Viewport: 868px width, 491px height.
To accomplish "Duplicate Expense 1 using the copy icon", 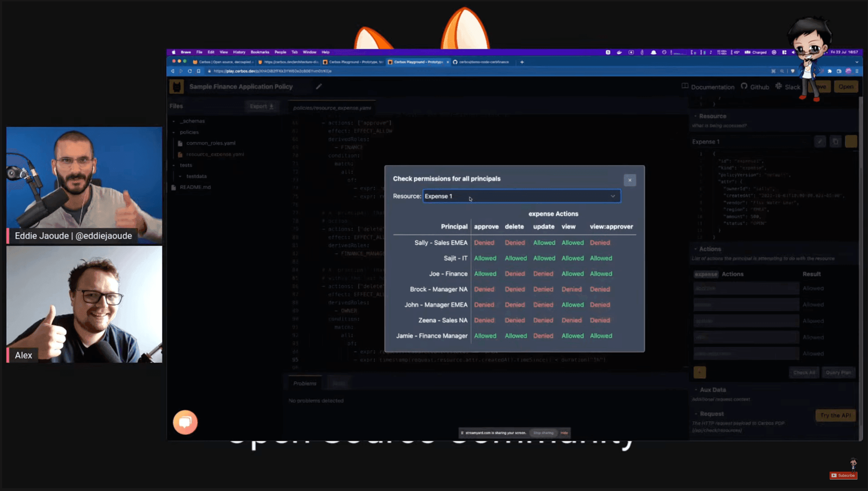I will [836, 141].
